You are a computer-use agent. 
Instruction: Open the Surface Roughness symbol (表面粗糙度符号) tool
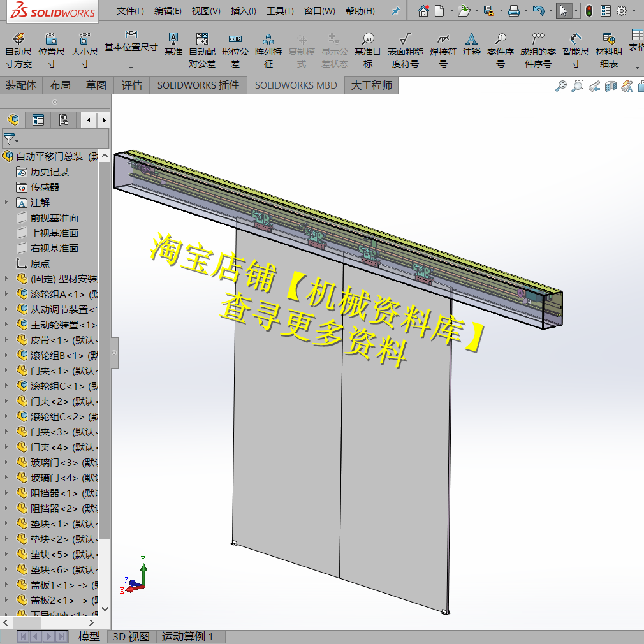pos(405,50)
